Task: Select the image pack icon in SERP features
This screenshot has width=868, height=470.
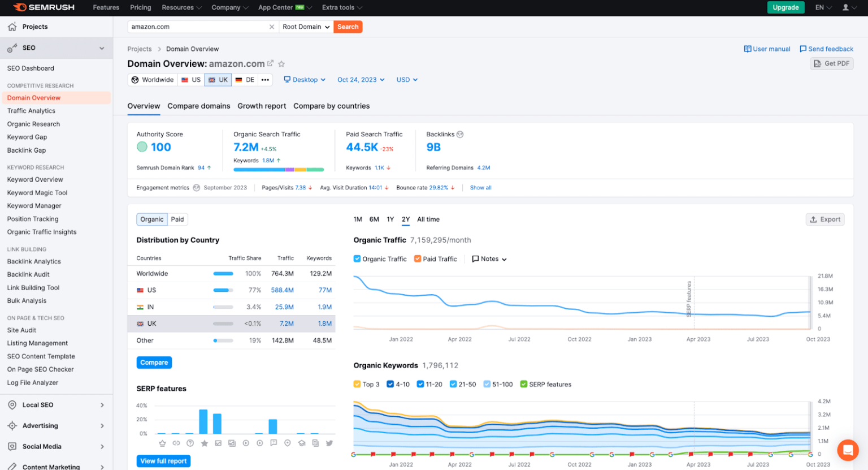Action: pos(232,443)
